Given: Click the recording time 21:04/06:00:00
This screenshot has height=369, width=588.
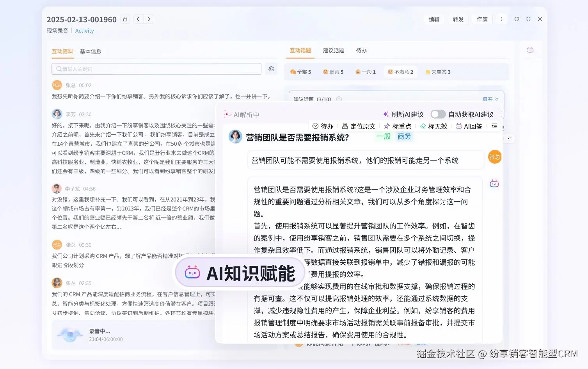Looking at the screenshot, I should click(x=106, y=339).
